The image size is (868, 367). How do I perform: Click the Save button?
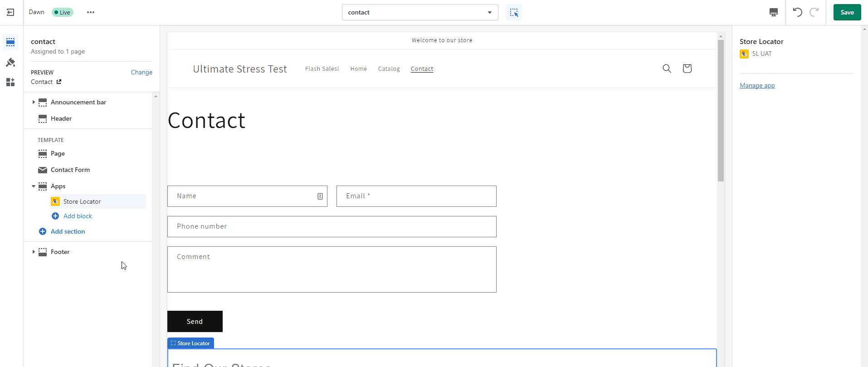click(847, 12)
